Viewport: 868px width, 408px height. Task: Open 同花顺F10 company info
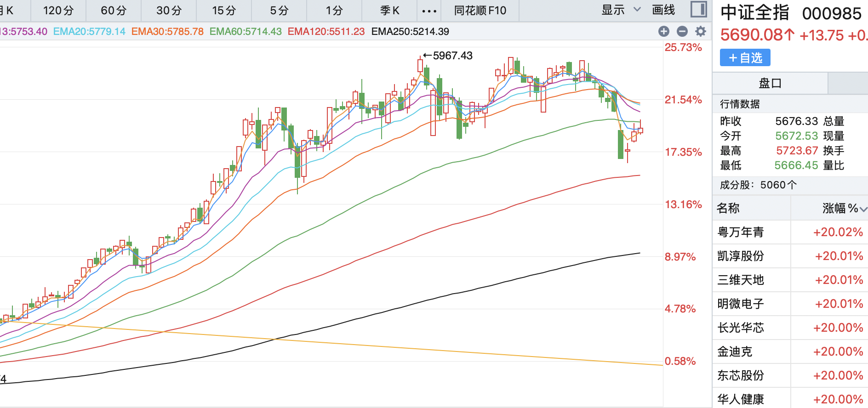coord(480,11)
